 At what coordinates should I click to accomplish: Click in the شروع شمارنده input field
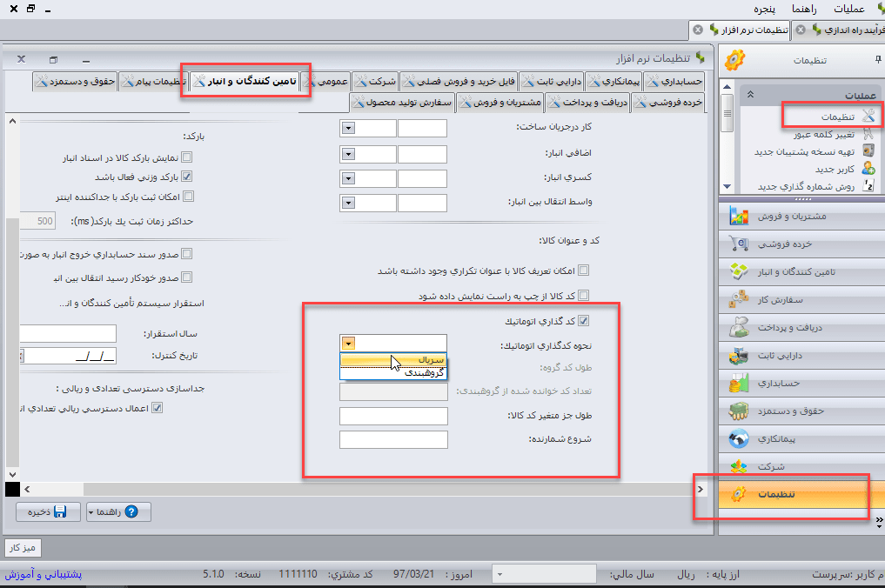tap(393, 439)
